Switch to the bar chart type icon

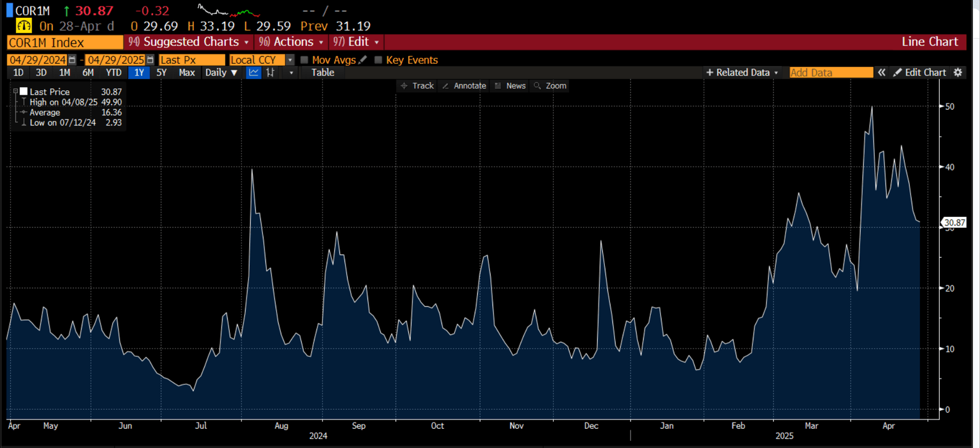pyautogui.click(x=271, y=73)
